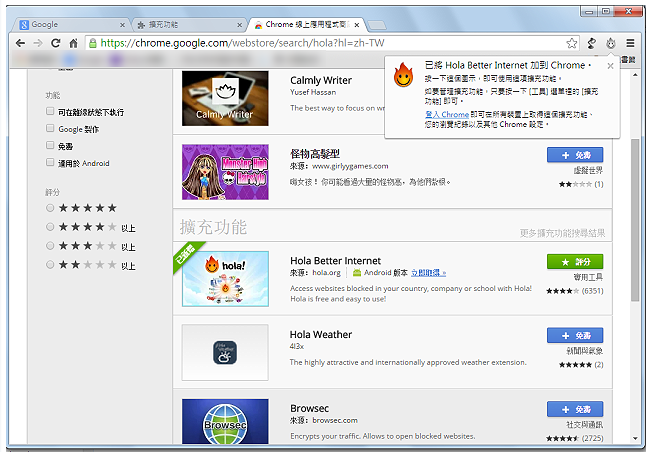Tick the 免費 filter checkbox

tap(50, 146)
